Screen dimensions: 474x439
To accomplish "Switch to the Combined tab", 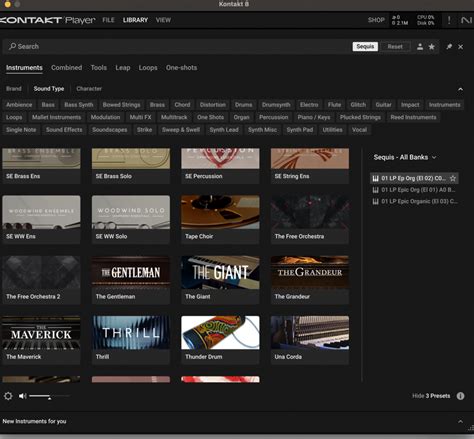I will (67, 68).
